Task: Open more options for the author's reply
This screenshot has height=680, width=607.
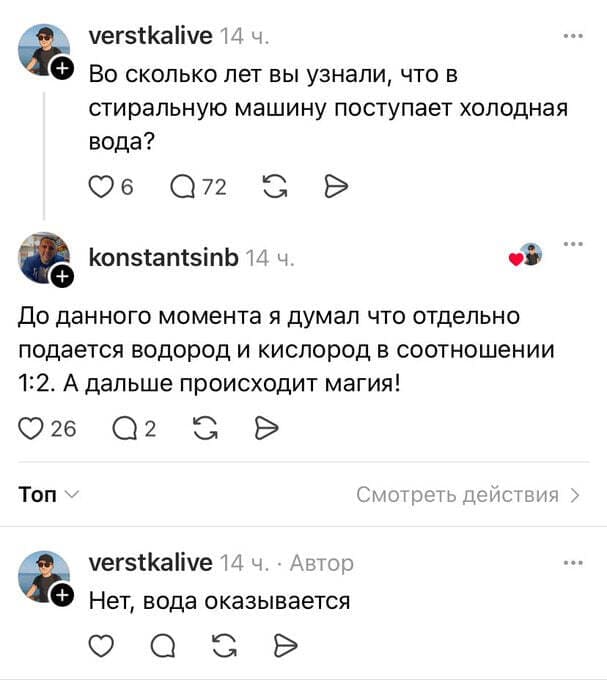Action: pyautogui.click(x=573, y=562)
